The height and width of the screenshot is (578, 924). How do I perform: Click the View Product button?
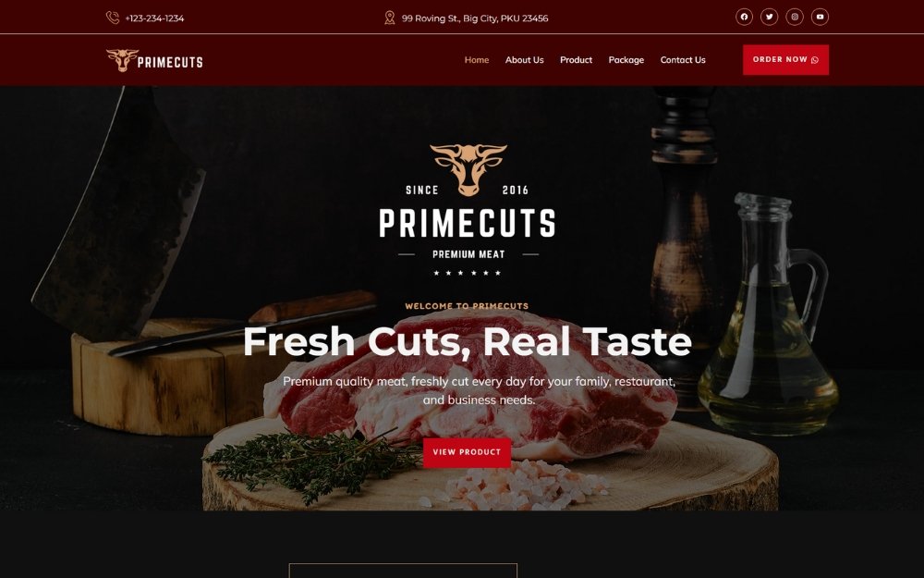click(x=467, y=452)
